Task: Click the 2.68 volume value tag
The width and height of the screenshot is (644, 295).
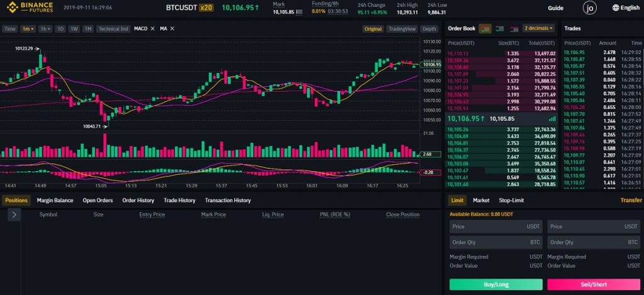Action: point(430,155)
